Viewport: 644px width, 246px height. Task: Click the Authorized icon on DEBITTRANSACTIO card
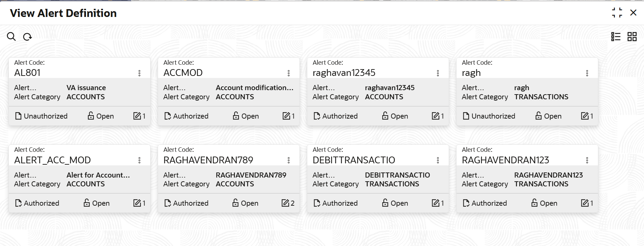coord(317,203)
